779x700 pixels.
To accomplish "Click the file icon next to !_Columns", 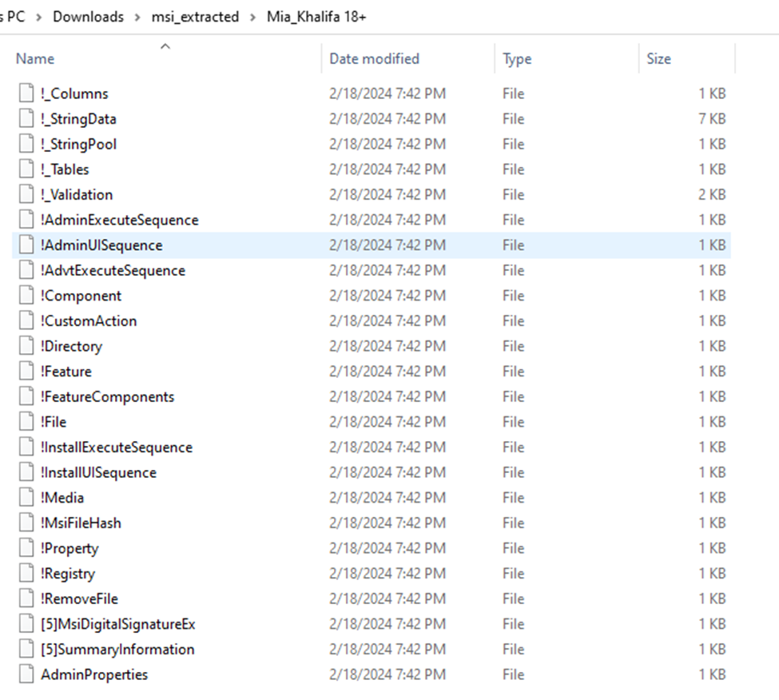I will [28, 93].
